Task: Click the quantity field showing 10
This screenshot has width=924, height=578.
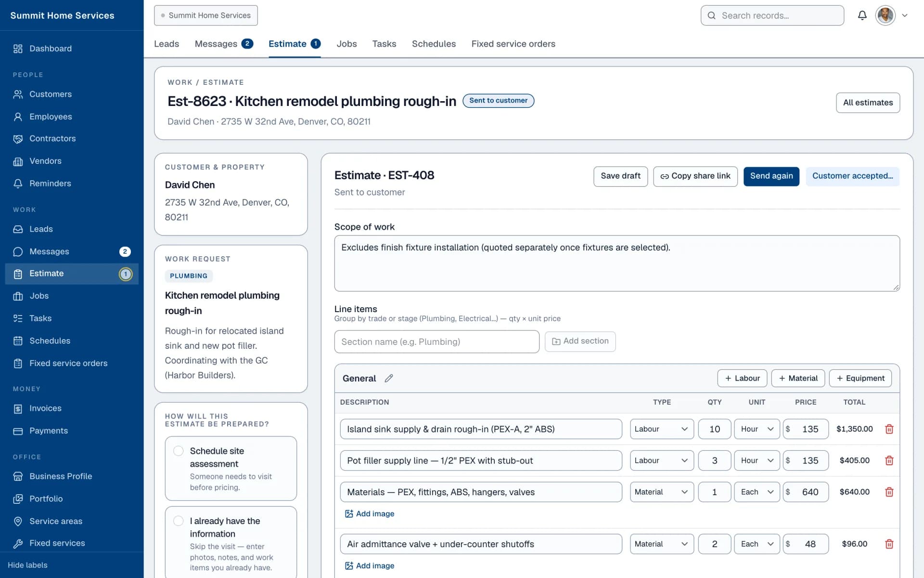Action: click(x=714, y=429)
